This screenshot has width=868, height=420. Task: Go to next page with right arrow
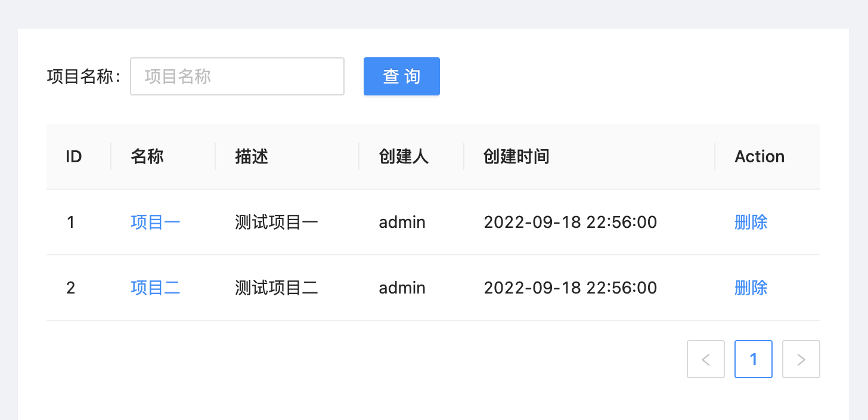click(x=801, y=359)
